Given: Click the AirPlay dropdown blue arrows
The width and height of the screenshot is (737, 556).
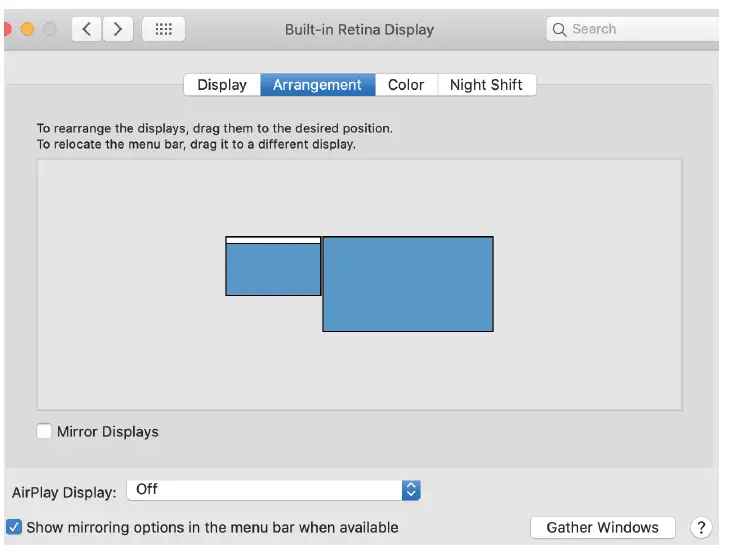Looking at the screenshot, I should [411, 490].
